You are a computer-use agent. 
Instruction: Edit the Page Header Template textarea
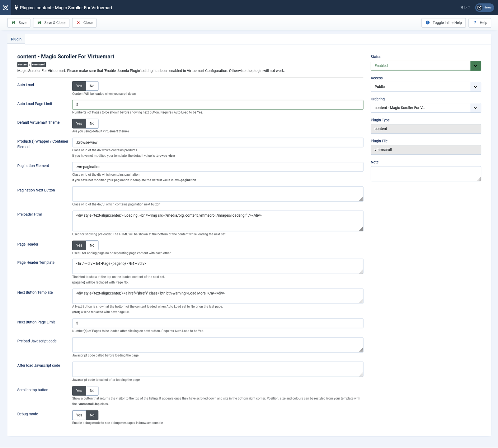[x=218, y=266]
